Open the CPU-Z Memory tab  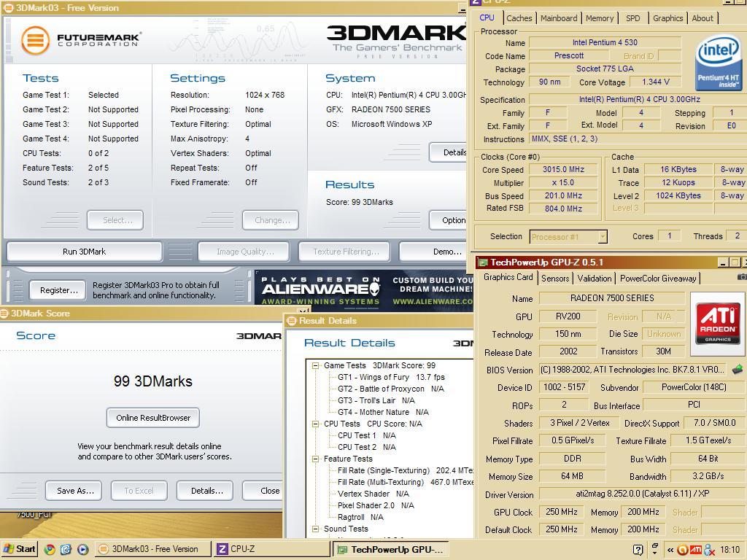[600, 18]
